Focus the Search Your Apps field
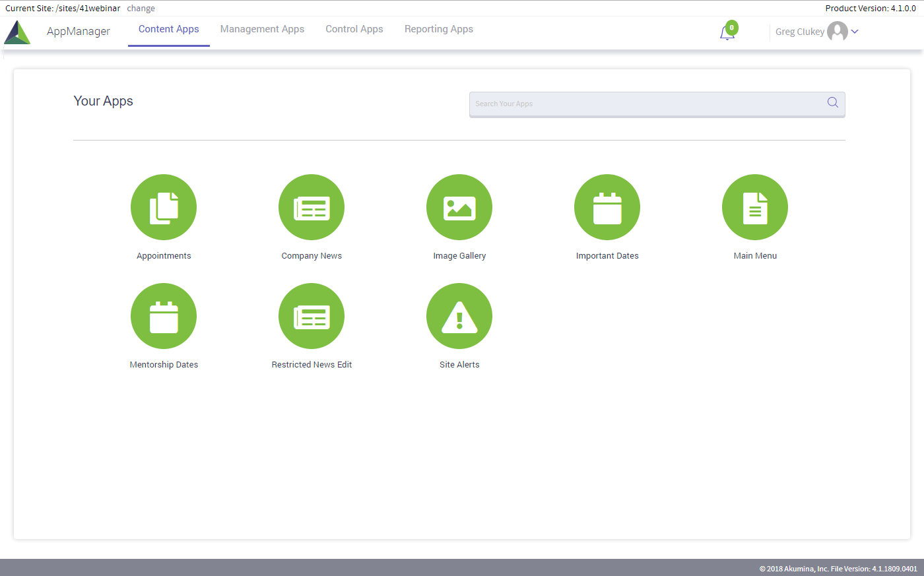 (657, 104)
